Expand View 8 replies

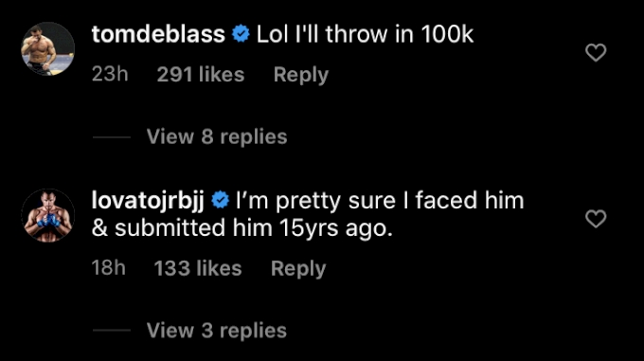coord(217,136)
